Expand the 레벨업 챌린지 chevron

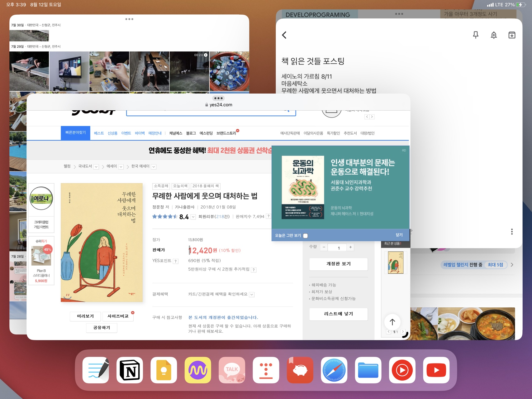pos(512,265)
